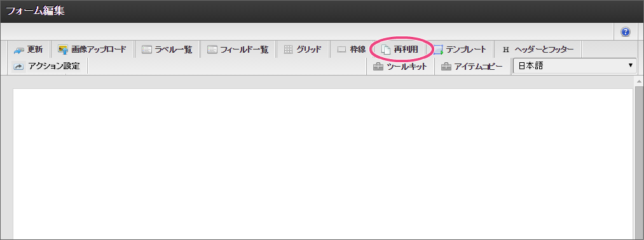Click the 更新 update button
Screen dimensions: 644x240
click(28, 50)
